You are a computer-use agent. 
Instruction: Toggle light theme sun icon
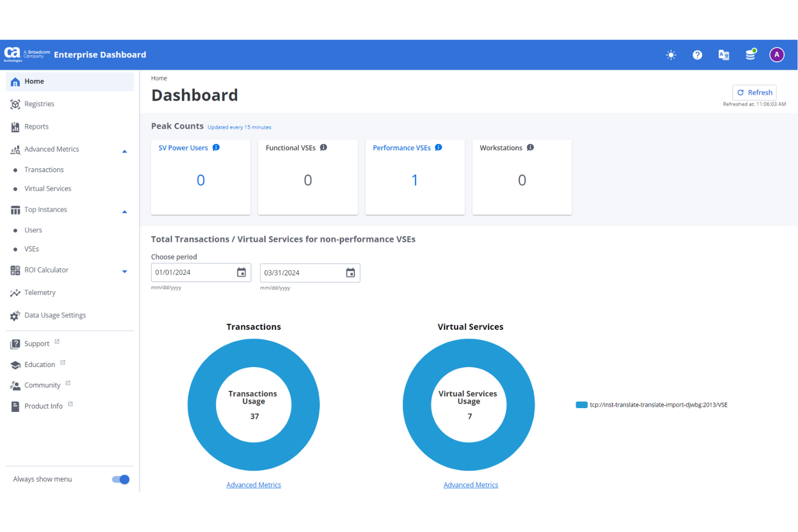[671, 55]
